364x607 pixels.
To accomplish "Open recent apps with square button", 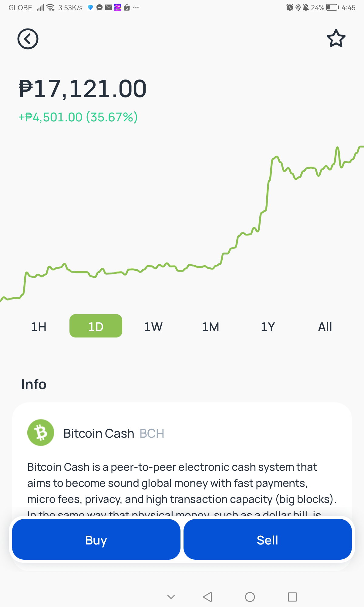I will (x=292, y=597).
